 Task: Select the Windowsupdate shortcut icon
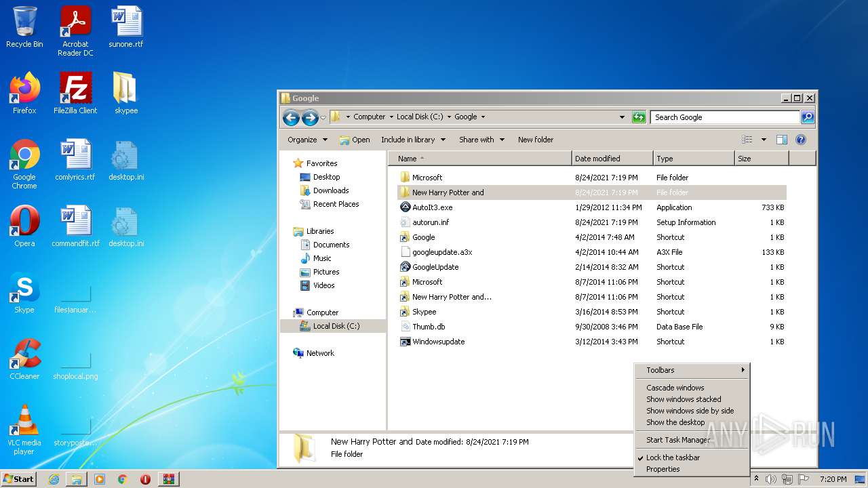click(x=406, y=342)
